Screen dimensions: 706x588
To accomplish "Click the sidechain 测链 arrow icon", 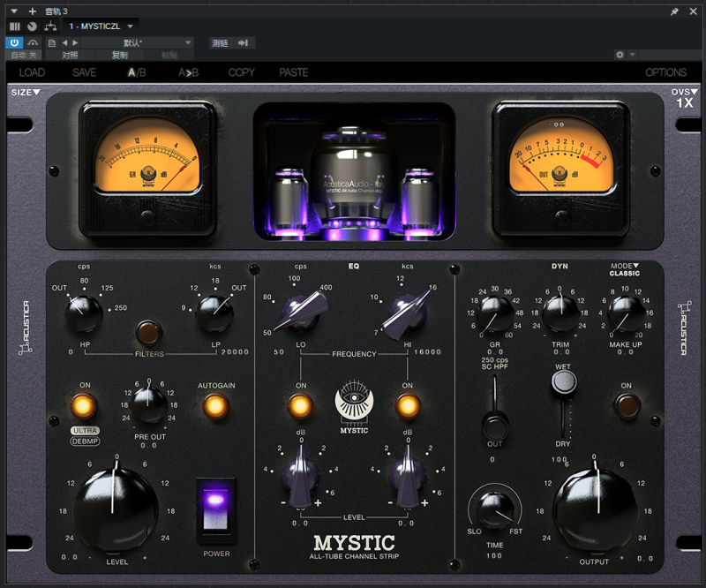I will point(244,42).
